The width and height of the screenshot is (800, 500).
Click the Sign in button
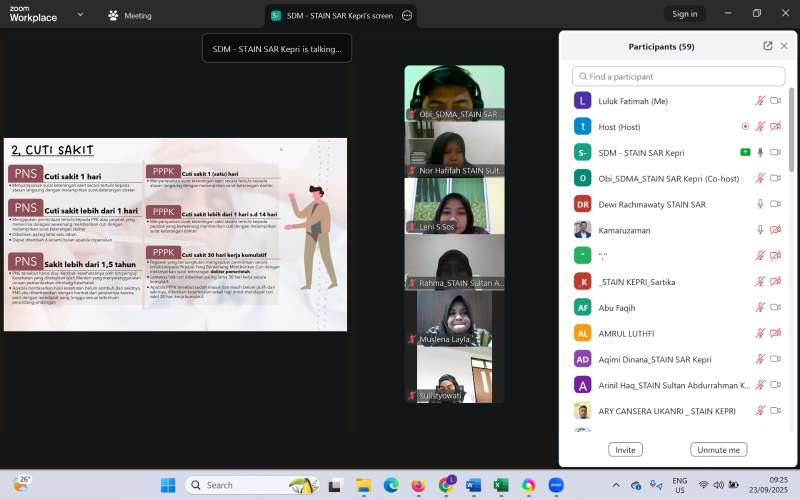click(684, 14)
